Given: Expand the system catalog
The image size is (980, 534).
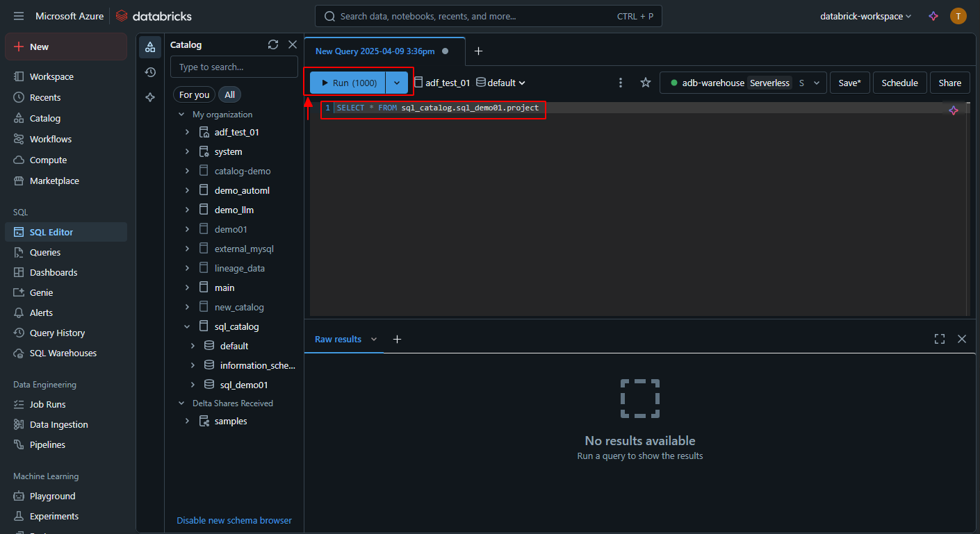Looking at the screenshot, I should 187,151.
